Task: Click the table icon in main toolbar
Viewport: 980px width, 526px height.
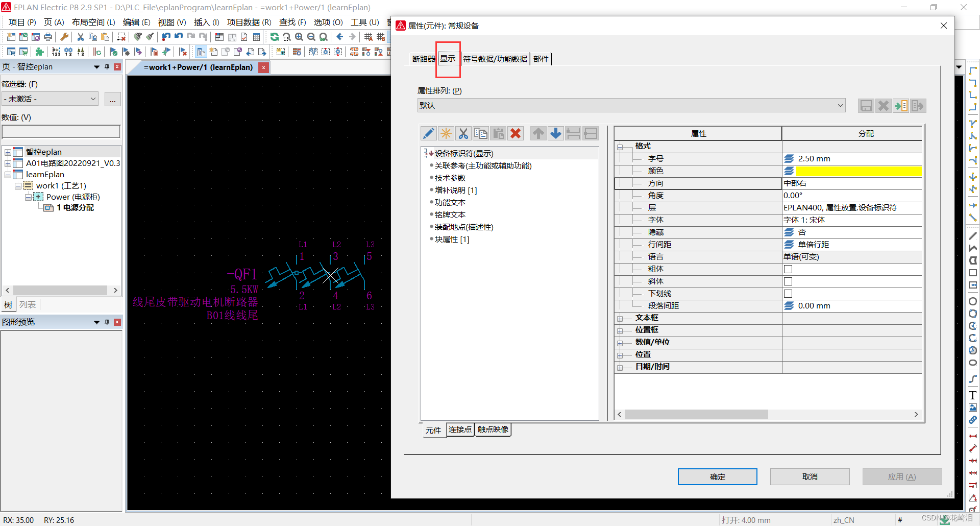Action: point(256,37)
